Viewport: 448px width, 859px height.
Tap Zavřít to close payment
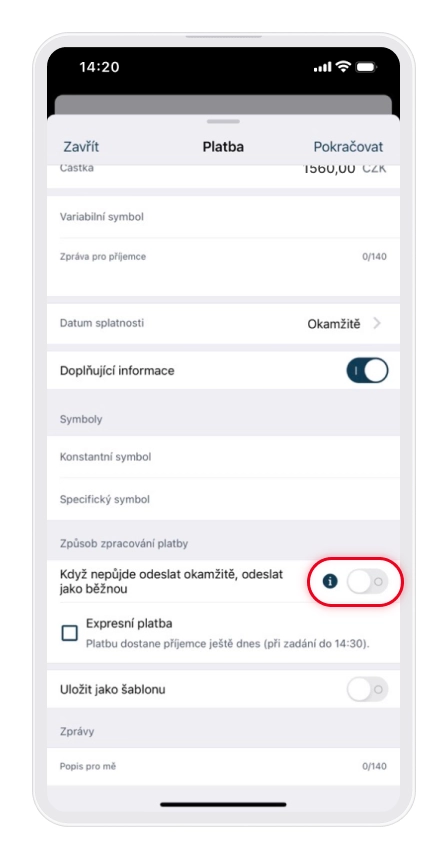[81, 147]
